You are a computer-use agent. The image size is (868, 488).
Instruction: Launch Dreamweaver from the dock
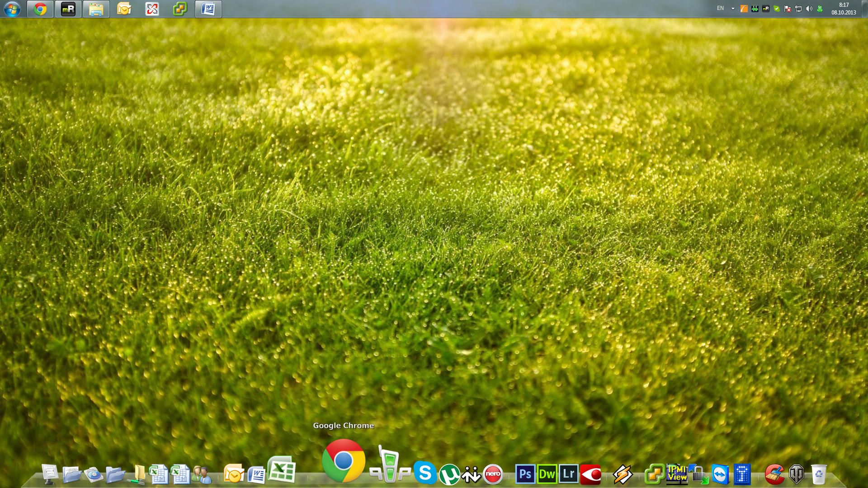(547, 474)
